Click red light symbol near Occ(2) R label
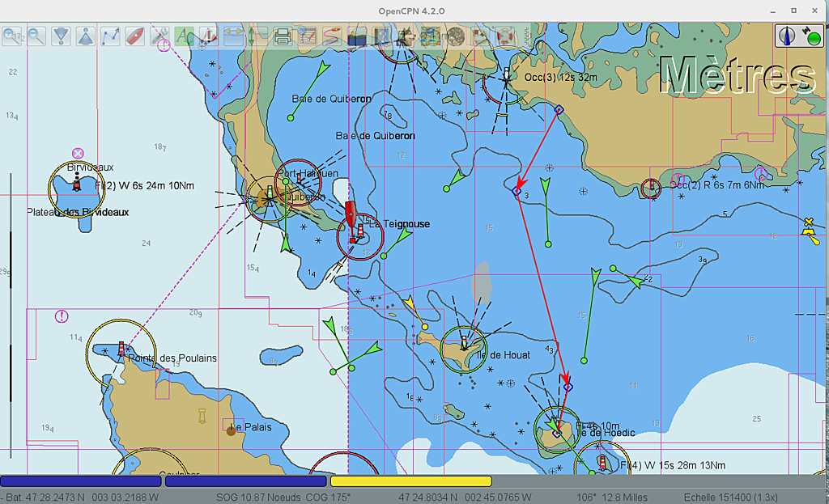Image resolution: width=829 pixels, height=504 pixels. (651, 187)
